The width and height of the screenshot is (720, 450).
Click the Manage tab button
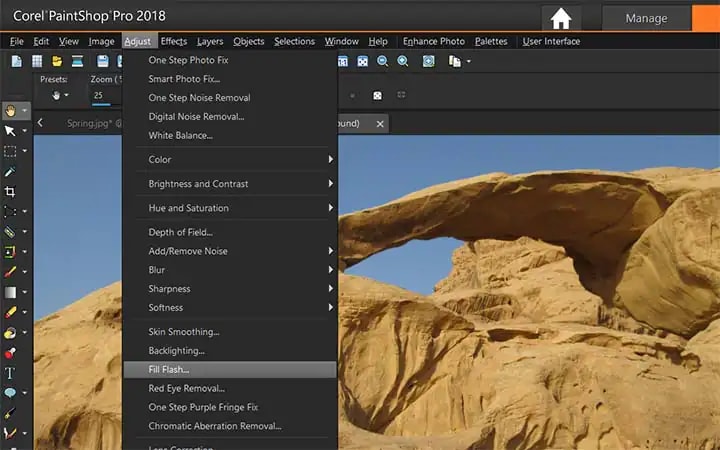point(646,18)
